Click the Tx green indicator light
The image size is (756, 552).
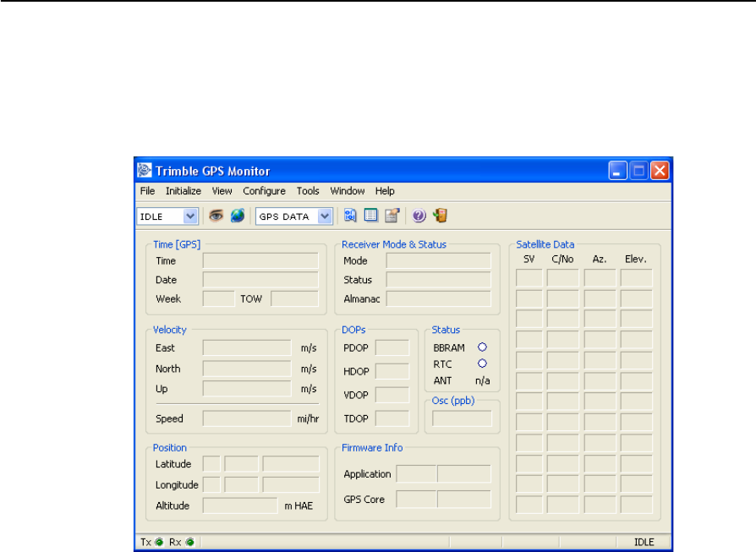coord(159,543)
